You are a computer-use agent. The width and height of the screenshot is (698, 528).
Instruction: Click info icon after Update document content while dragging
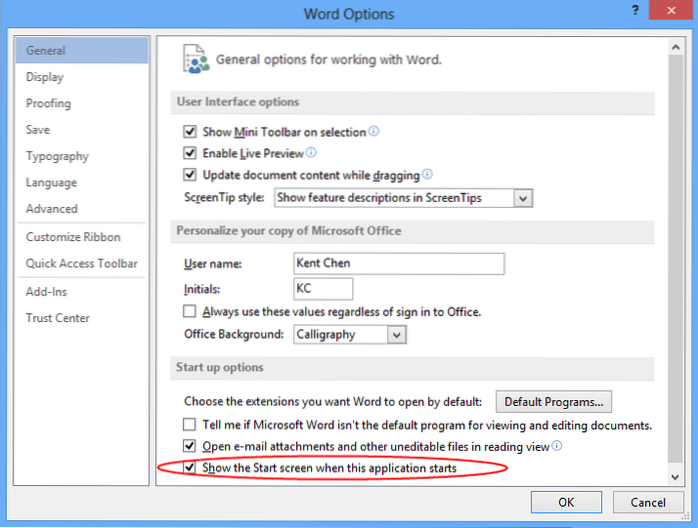(427, 175)
